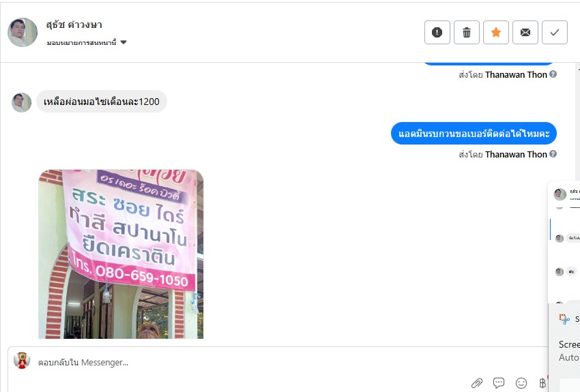Click question mark beside second Thanawan Thon label

click(x=553, y=153)
